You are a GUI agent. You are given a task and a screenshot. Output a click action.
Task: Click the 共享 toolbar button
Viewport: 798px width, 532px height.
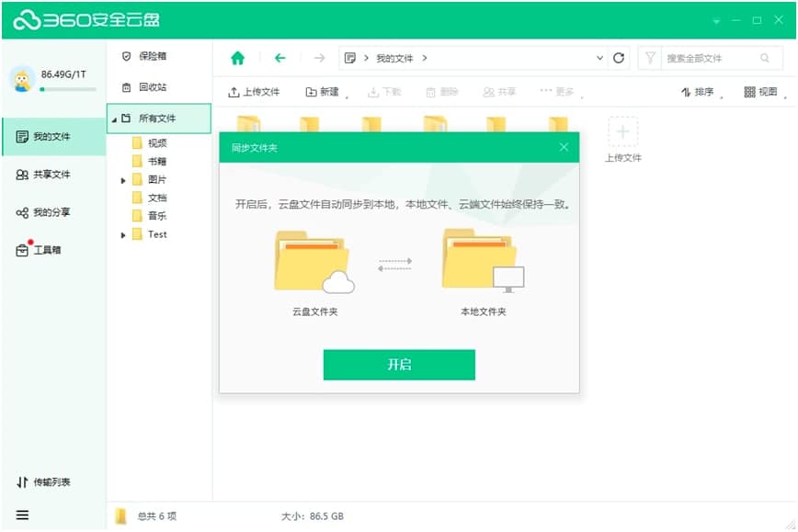coord(499,92)
